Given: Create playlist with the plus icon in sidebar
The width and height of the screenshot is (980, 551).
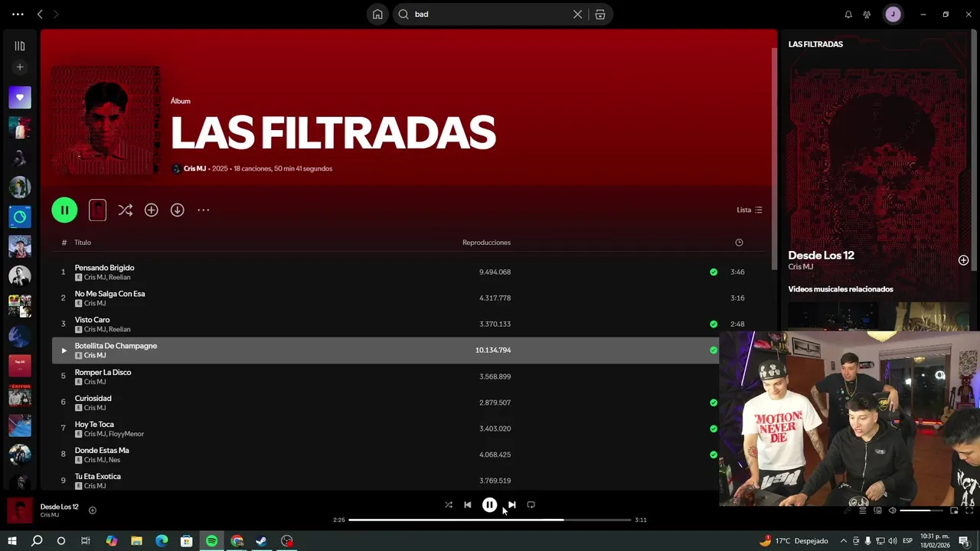Looking at the screenshot, I should [20, 67].
